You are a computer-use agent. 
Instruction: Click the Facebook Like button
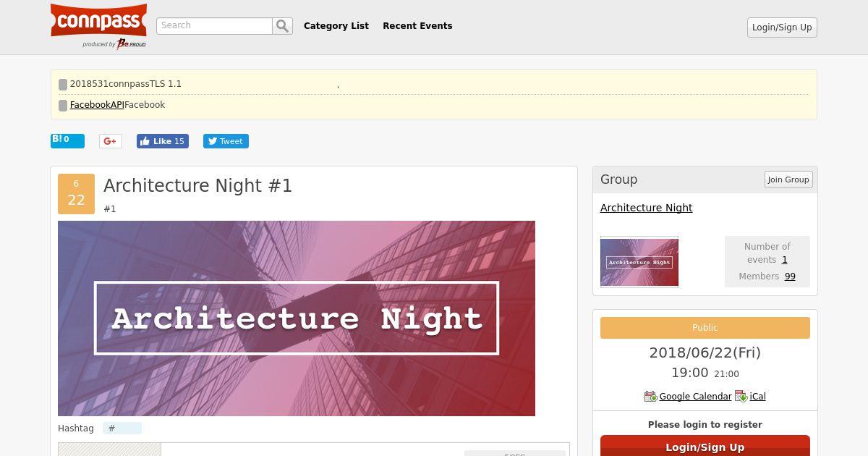pos(163,141)
